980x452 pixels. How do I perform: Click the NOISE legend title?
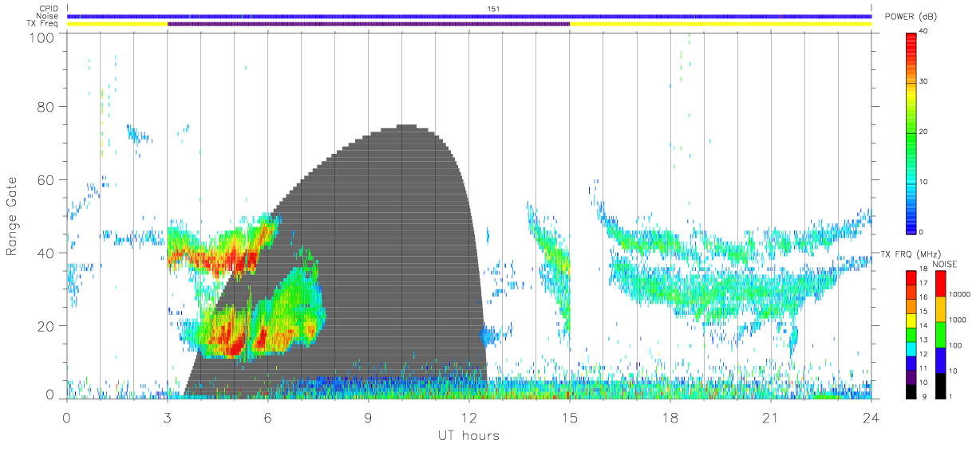[943, 265]
